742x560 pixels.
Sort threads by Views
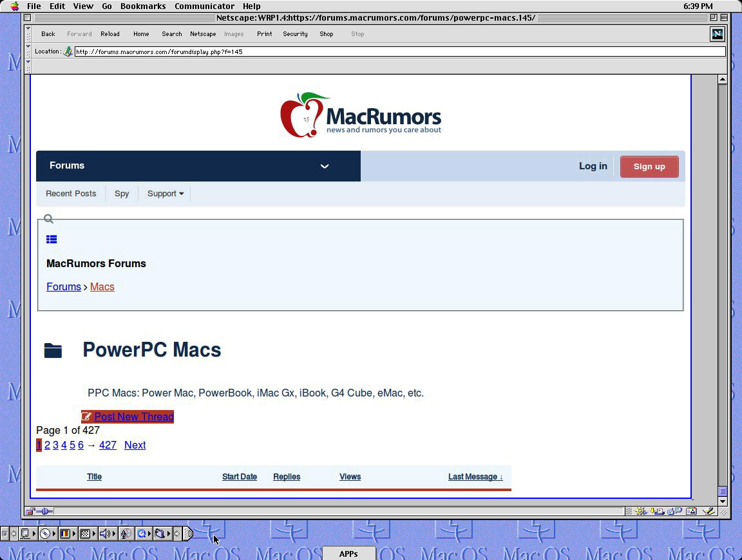pos(350,477)
